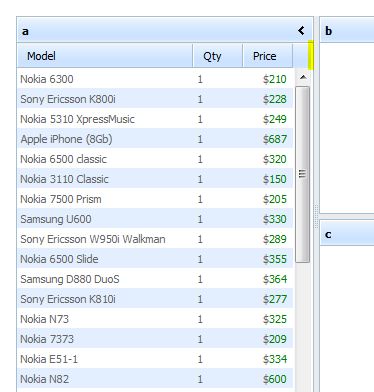Select the Apple iPhone (8Gb) row
This screenshot has height=392, width=374.
155,139
